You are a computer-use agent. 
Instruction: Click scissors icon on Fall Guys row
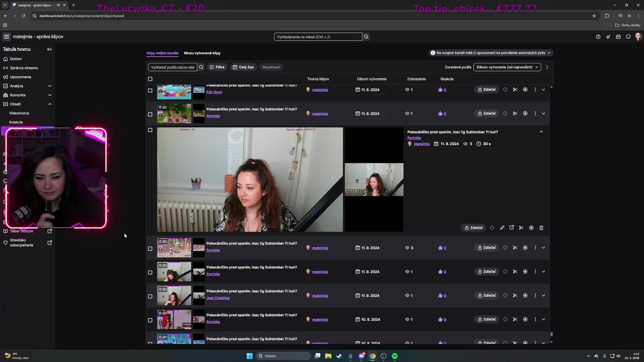pos(515,89)
